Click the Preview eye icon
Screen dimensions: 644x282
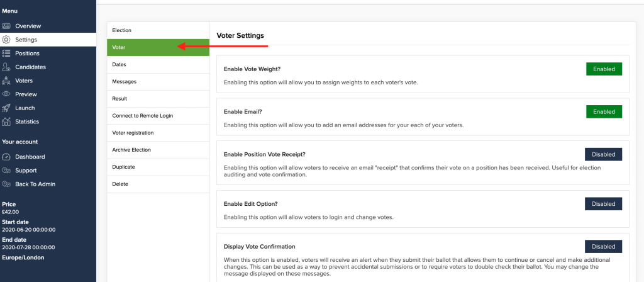coord(6,94)
